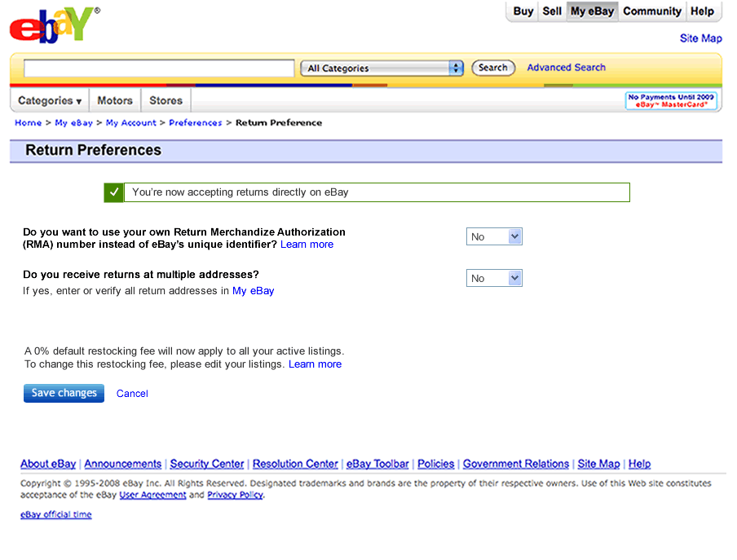Go to Home in breadcrumb
Screen dimensions: 737x560
click(29, 122)
